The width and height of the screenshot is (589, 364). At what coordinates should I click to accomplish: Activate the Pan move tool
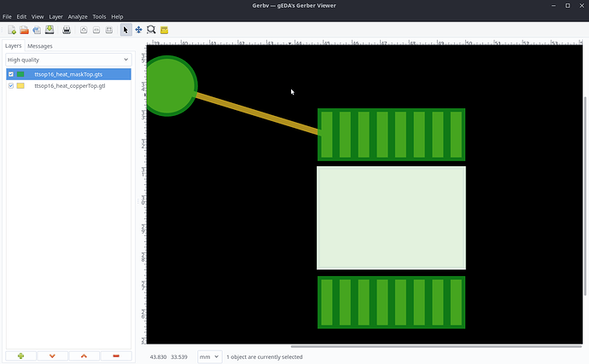138,30
